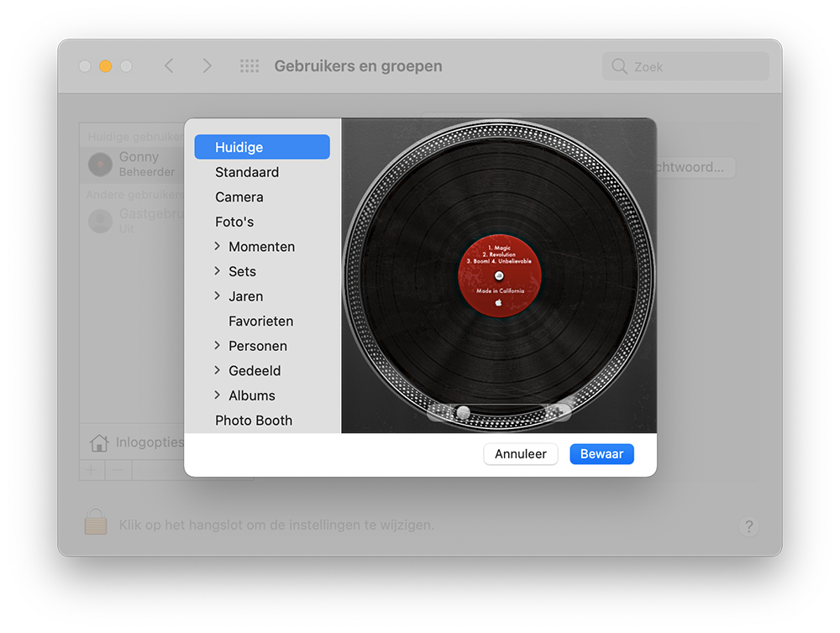The width and height of the screenshot is (840, 633).
Task: Select the Jaren row
Action: click(262, 296)
